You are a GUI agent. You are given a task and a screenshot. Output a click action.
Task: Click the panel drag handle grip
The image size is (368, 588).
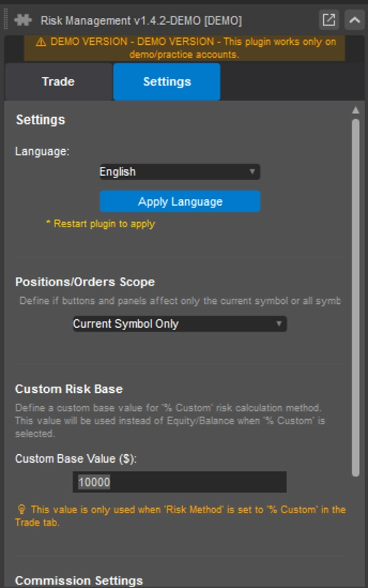[6, 20]
